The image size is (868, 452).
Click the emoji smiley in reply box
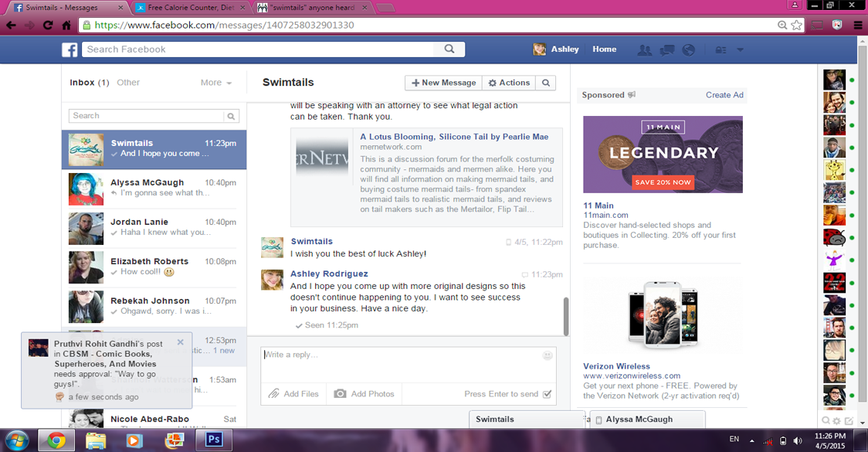548,355
